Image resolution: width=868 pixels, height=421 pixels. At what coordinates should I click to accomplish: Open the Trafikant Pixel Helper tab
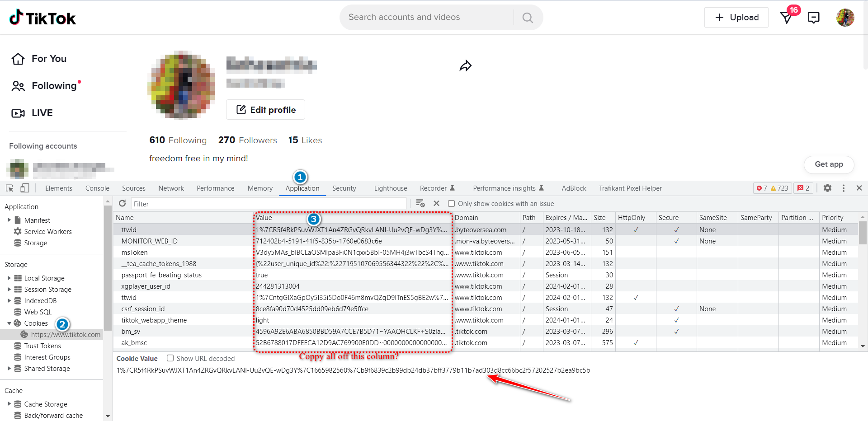(x=630, y=188)
